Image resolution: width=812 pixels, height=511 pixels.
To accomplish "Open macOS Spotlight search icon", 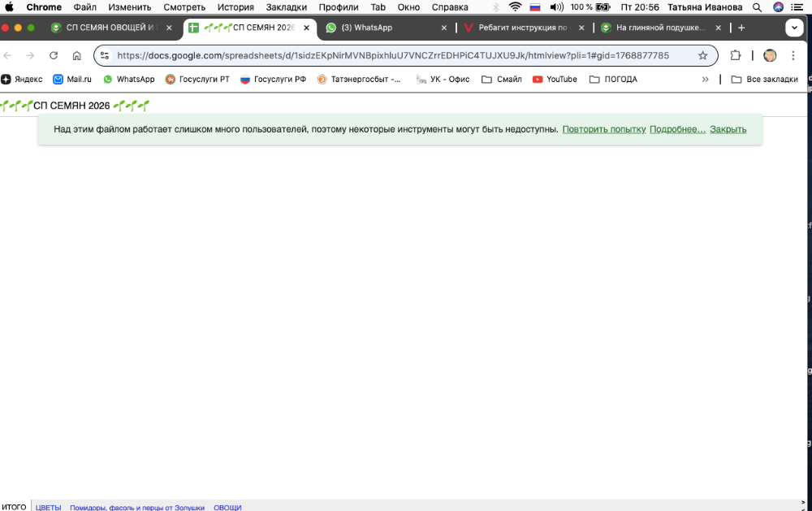I will (757, 7).
